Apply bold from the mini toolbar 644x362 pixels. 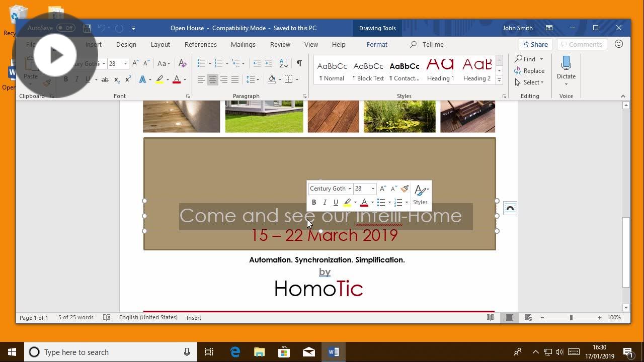tap(314, 202)
